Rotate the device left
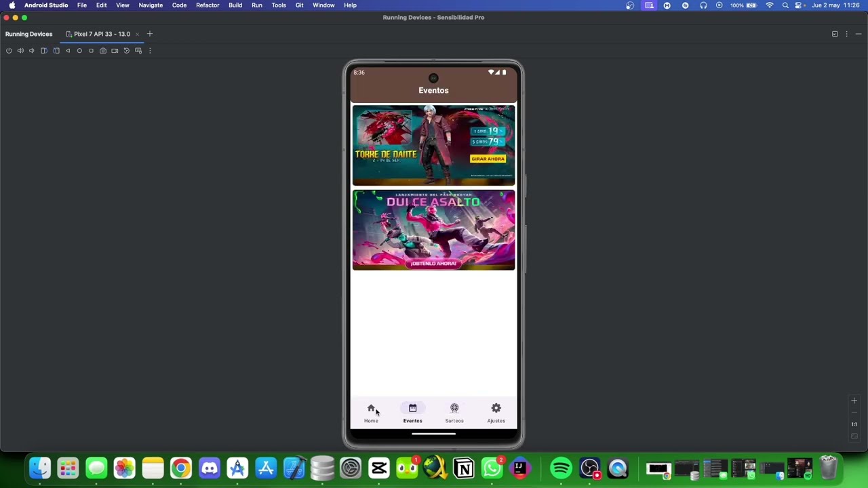Viewport: 868px width, 488px height. pos(44,51)
